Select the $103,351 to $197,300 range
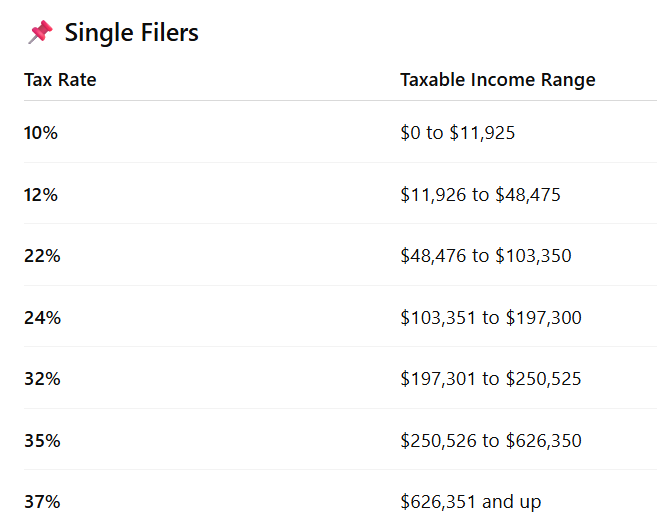This screenshot has width=657, height=520. coord(490,318)
